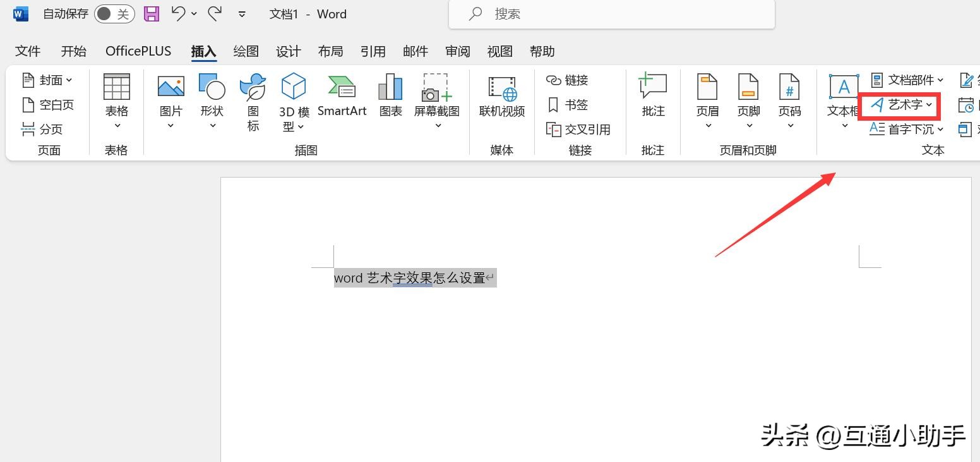980x462 pixels.
Task: Click the Save icon in title bar
Action: click(x=152, y=14)
